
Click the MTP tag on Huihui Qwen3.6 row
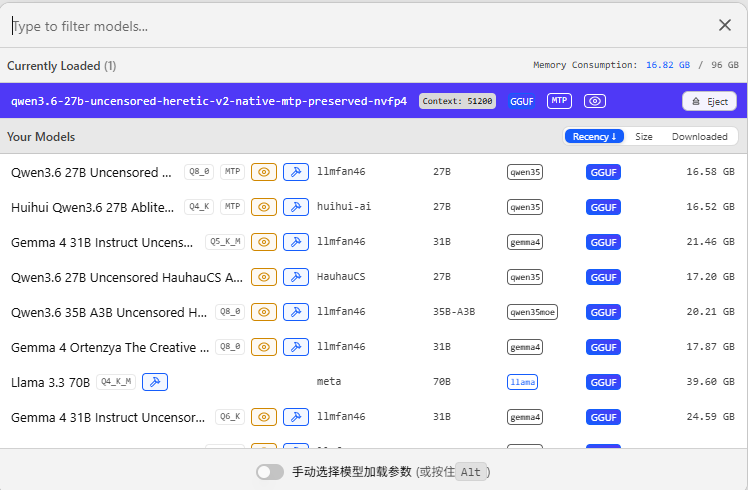click(x=232, y=207)
